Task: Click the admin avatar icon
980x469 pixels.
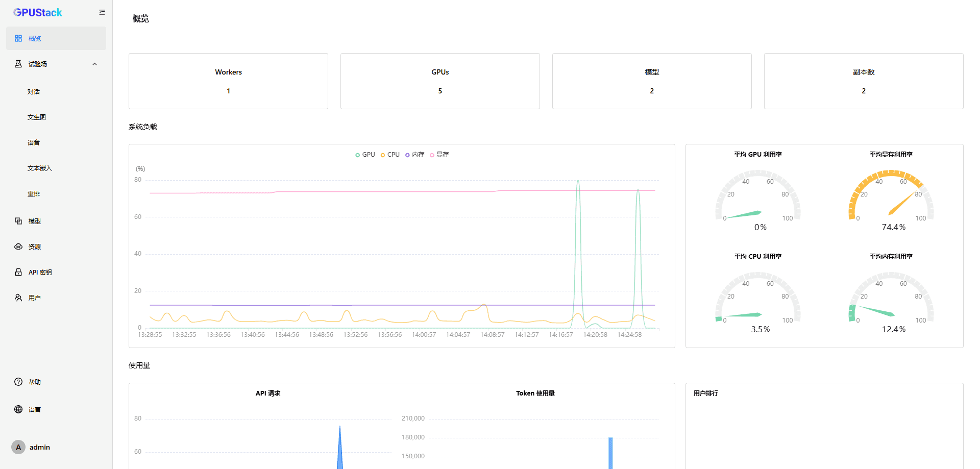Action: coord(18,447)
